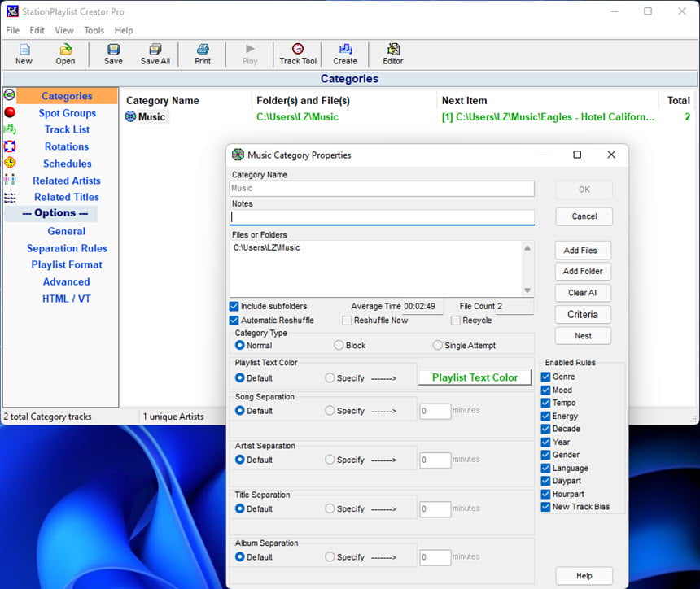Click the Next Item column header
This screenshot has width=700, height=589.
click(464, 100)
